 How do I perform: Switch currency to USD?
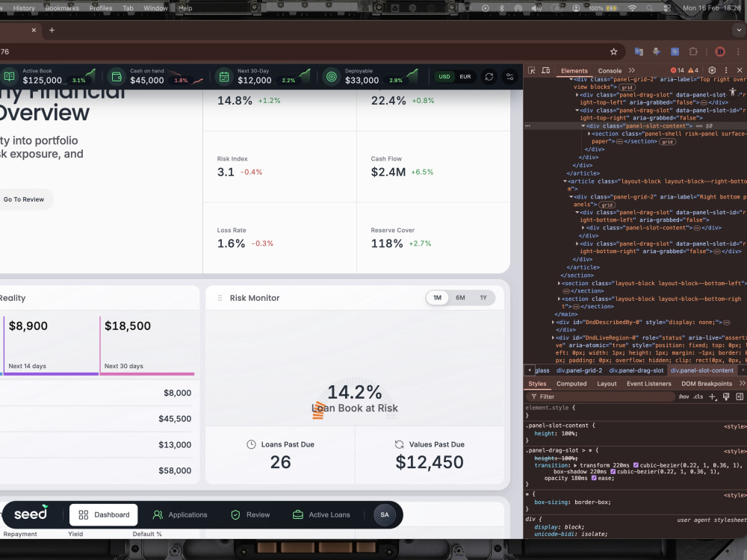444,77
